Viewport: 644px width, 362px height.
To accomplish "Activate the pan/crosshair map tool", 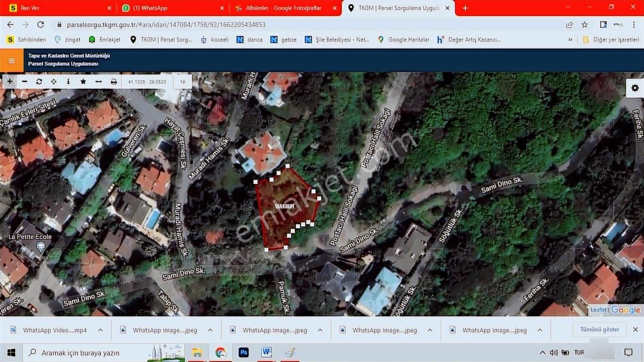I will pyautogui.click(x=53, y=81).
